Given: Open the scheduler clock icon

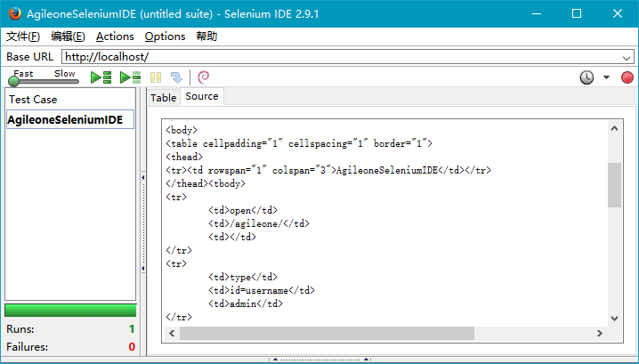Looking at the screenshot, I should 586,77.
